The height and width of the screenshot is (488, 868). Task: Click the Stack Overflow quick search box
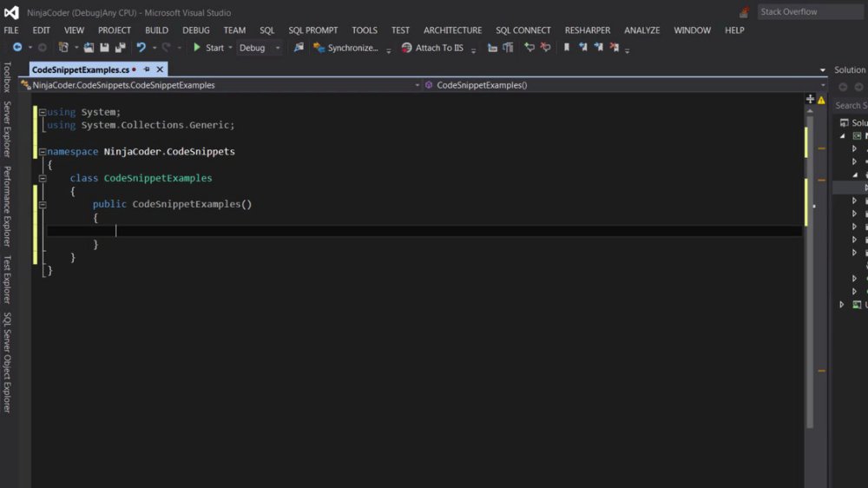(x=810, y=11)
